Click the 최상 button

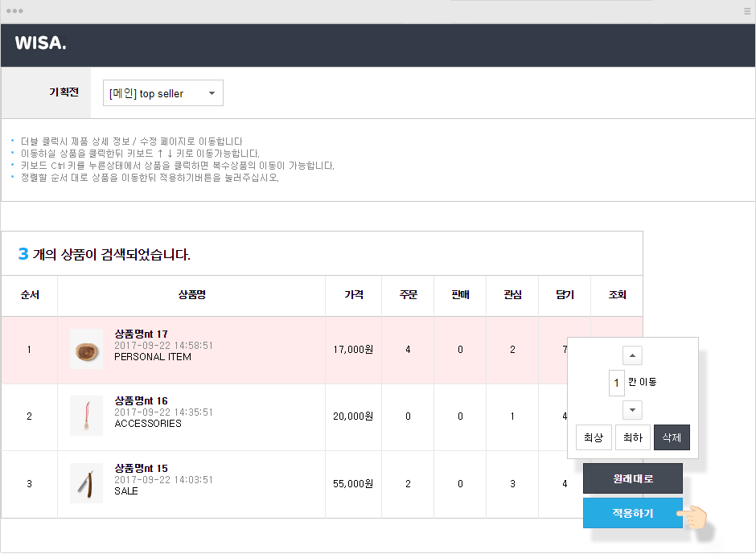point(594,437)
